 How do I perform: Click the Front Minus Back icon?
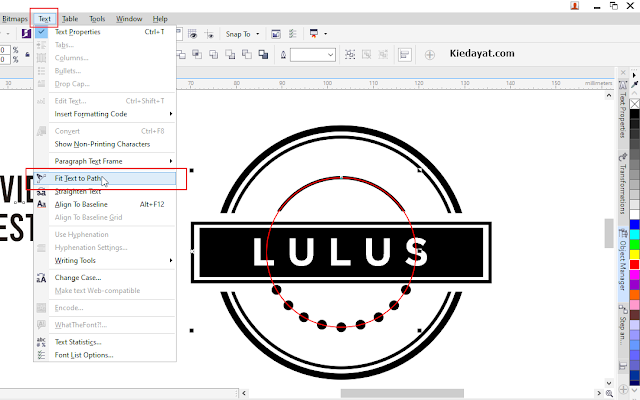pos(230,54)
